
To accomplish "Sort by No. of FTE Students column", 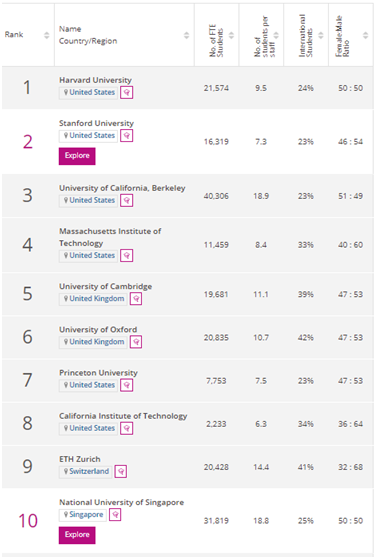I will point(231,35).
